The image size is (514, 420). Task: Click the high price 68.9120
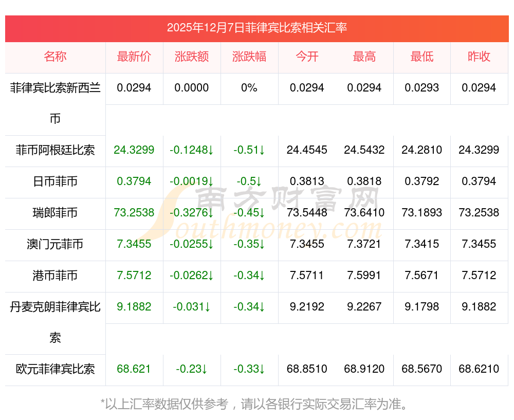(x=364, y=369)
